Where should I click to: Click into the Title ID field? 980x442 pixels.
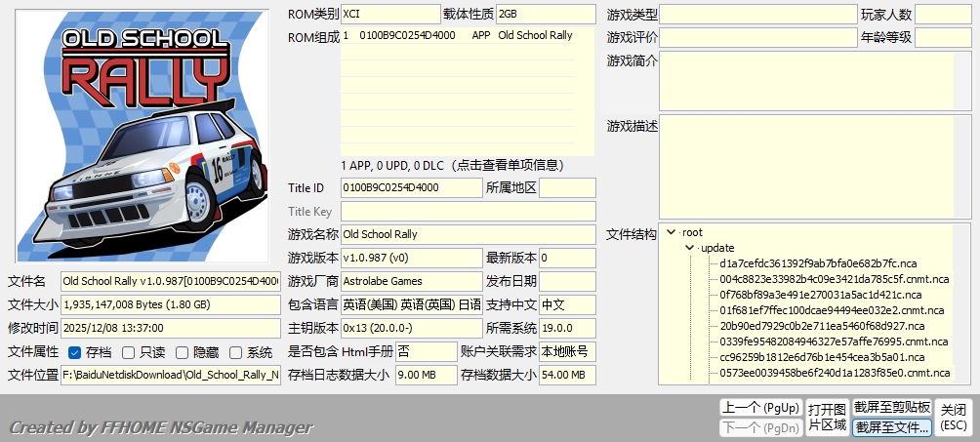tap(410, 187)
